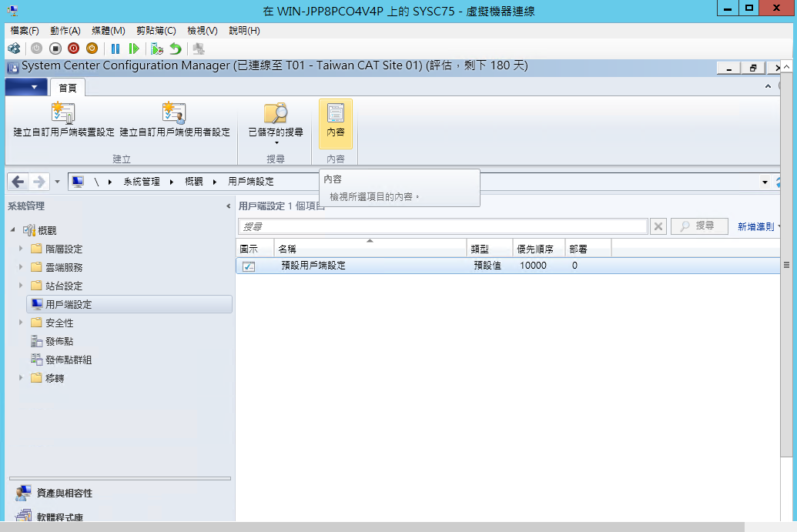This screenshot has height=532, width=797.
Task: Open the 動作(A) menu
Action: [x=65, y=31]
